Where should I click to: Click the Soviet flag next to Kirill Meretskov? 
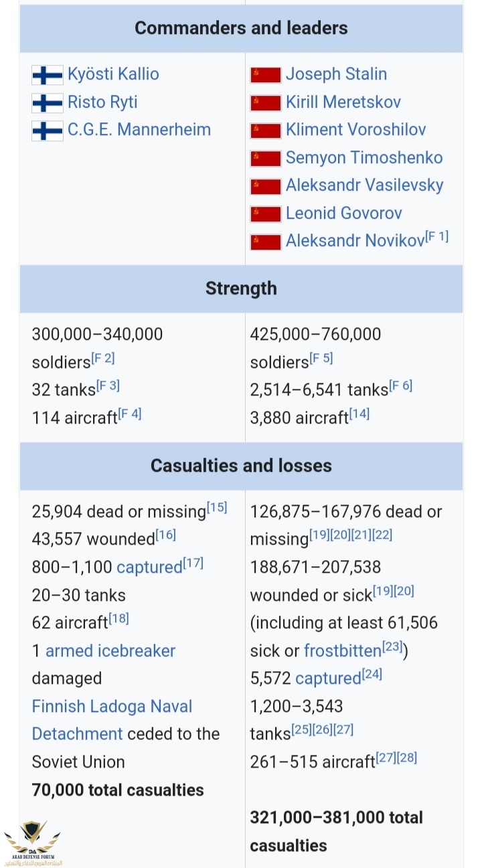tap(265, 103)
